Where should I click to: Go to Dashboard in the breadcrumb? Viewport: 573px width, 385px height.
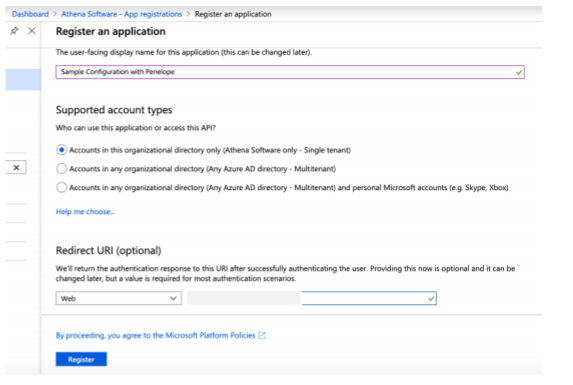tap(30, 14)
